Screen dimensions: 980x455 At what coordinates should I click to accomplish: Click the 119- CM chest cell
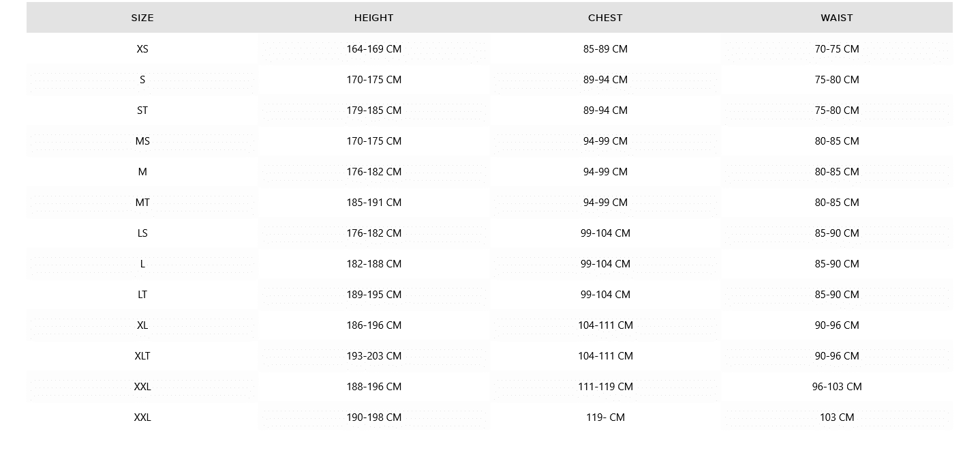pos(605,417)
